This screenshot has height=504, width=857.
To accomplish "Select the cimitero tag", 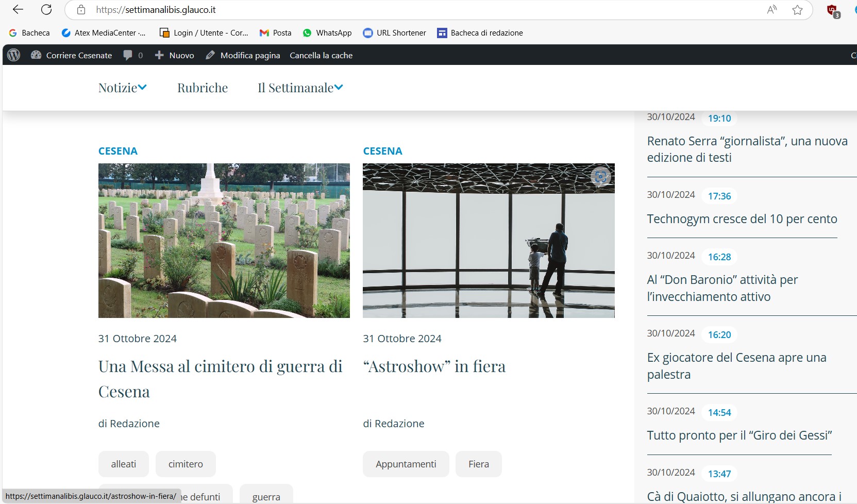I will coord(186,464).
